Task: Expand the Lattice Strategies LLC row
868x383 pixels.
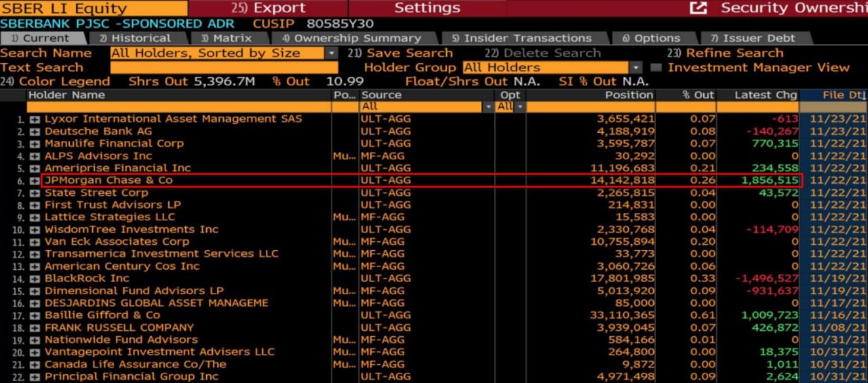Action: coord(35,218)
